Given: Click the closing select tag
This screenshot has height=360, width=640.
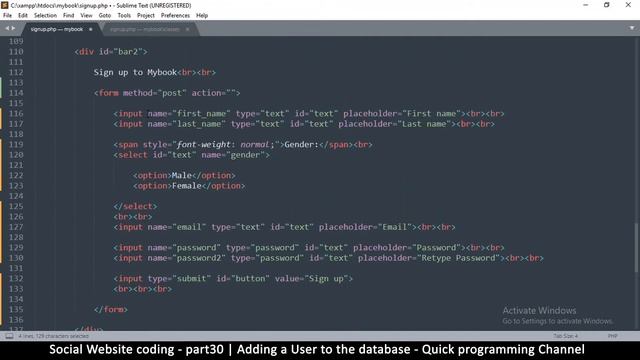Looking at the screenshot, I should click(x=135, y=206).
